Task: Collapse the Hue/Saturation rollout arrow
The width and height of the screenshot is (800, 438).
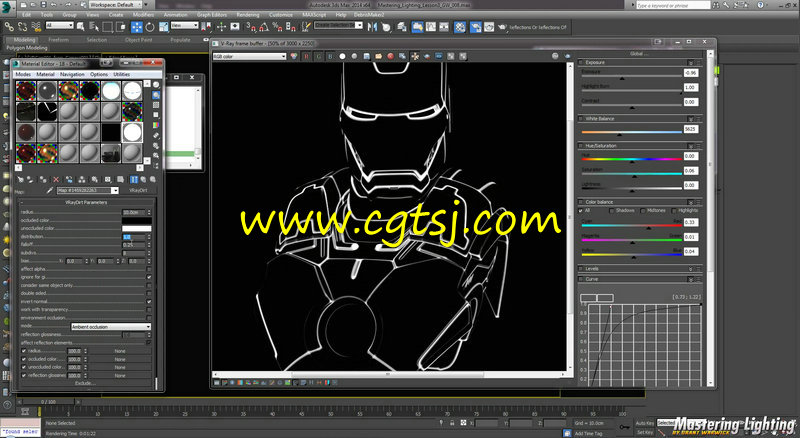Action: point(690,145)
